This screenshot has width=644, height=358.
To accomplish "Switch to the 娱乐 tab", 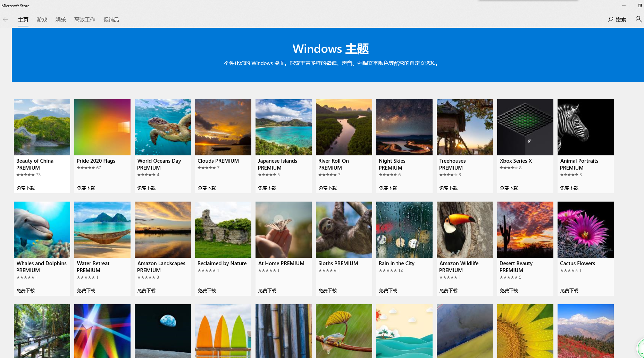I will point(60,19).
